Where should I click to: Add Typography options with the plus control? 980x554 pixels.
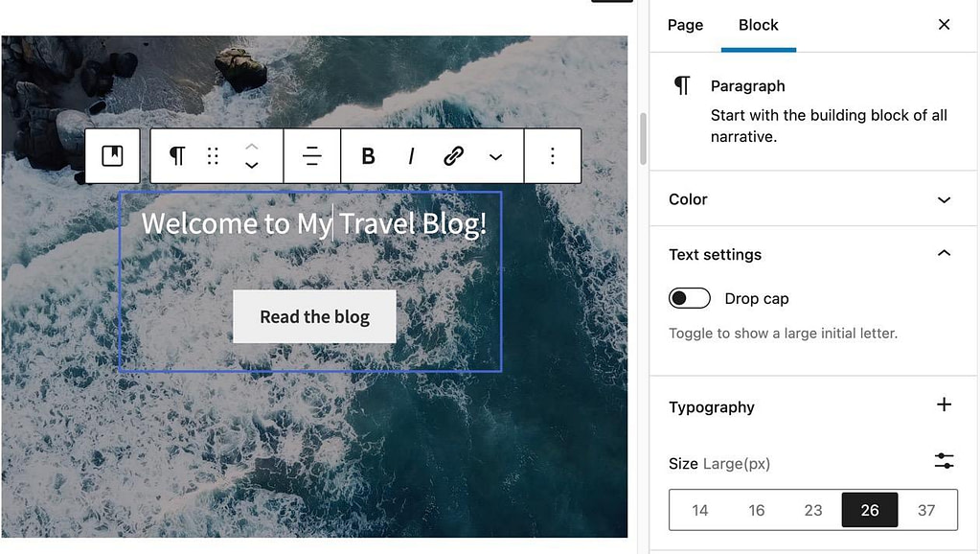pos(944,404)
